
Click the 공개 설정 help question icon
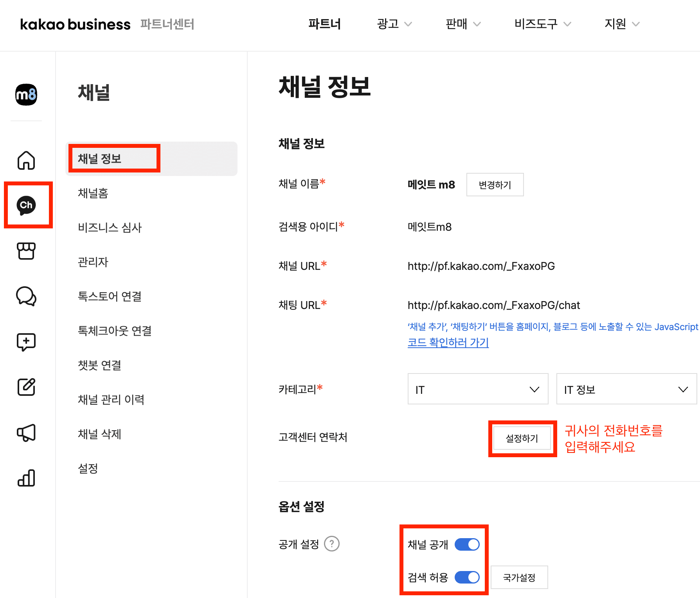[332, 544]
